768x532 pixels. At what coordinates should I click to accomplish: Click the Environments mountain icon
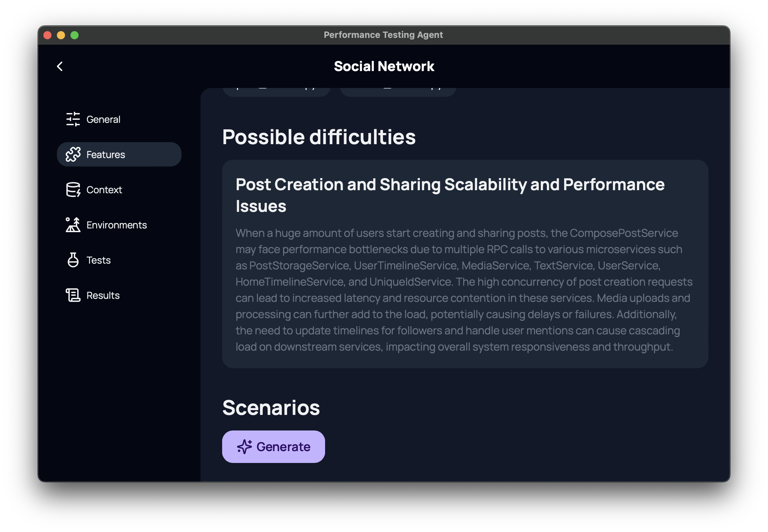73,225
